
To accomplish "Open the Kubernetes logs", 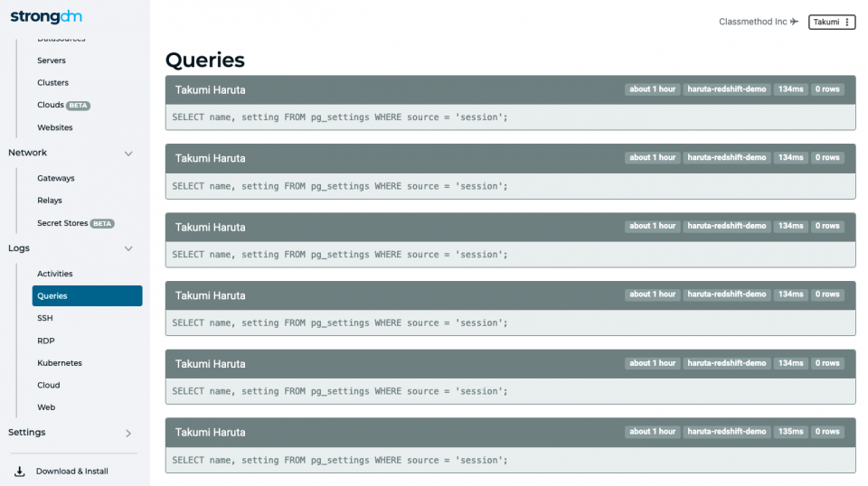I will point(60,363).
